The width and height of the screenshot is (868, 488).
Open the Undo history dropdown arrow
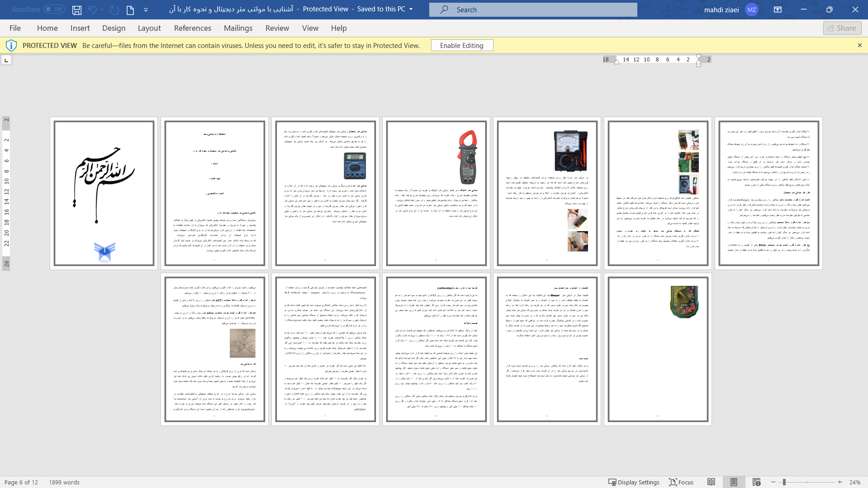point(103,9)
